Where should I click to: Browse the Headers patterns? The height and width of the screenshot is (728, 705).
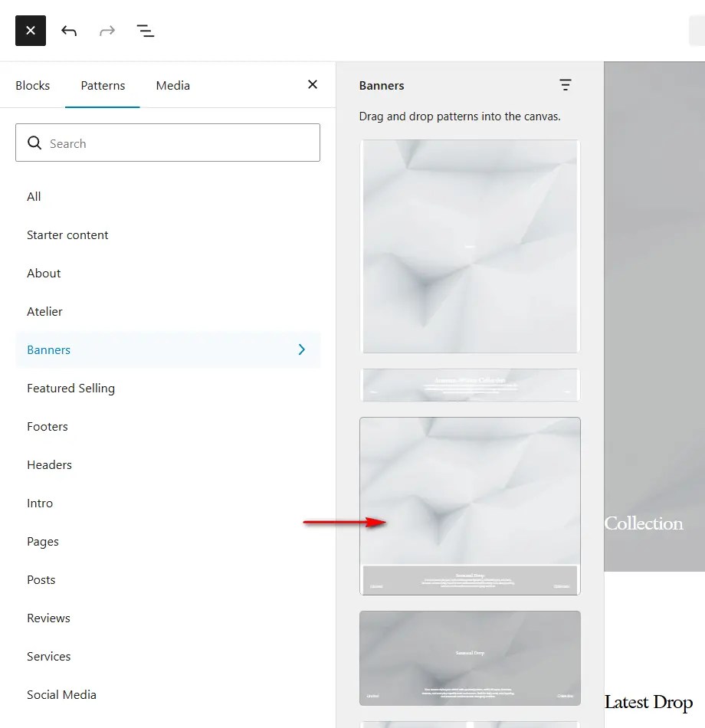168,464
